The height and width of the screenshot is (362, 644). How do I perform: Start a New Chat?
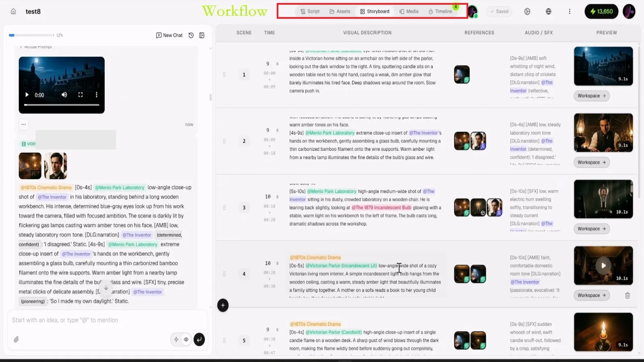tap(169, 35)
